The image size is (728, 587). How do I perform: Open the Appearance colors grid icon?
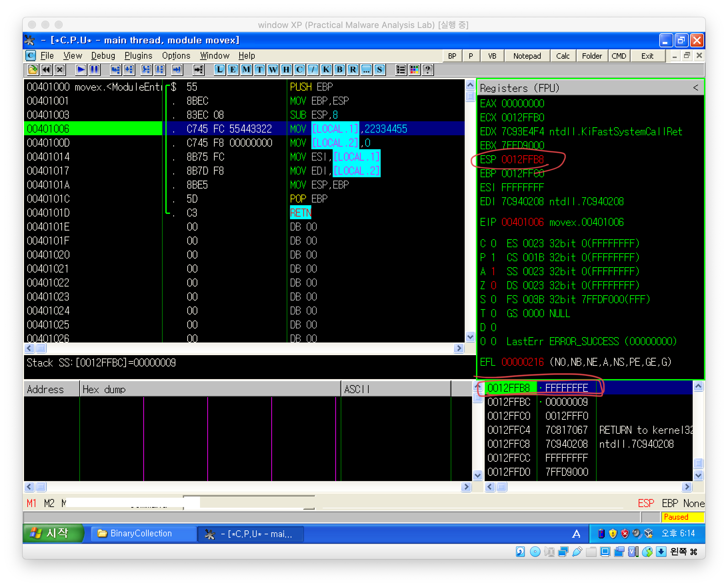tap(414, 70)
